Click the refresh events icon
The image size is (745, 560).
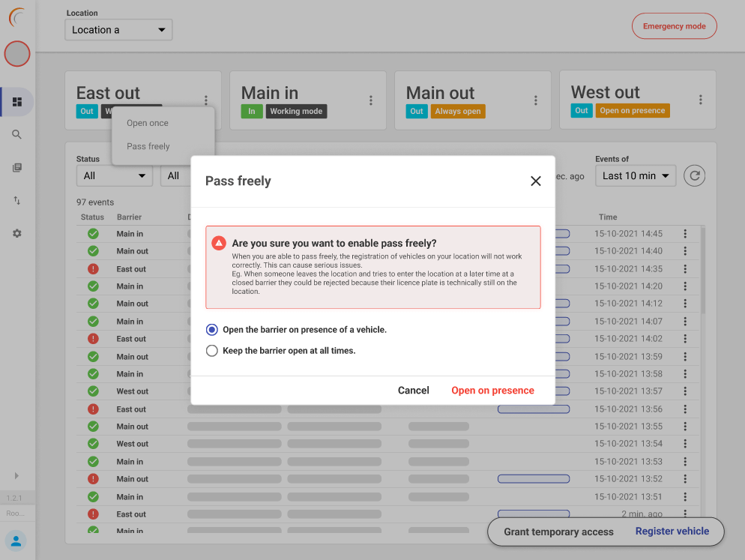[x=695, y=175]
